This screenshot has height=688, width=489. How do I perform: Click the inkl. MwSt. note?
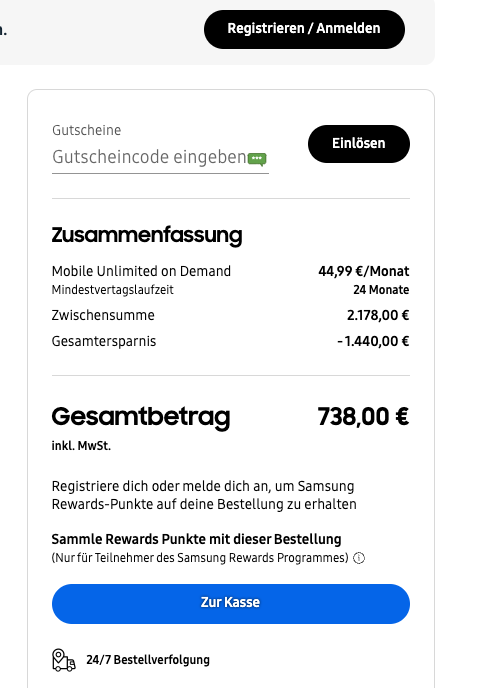[81, 446]
